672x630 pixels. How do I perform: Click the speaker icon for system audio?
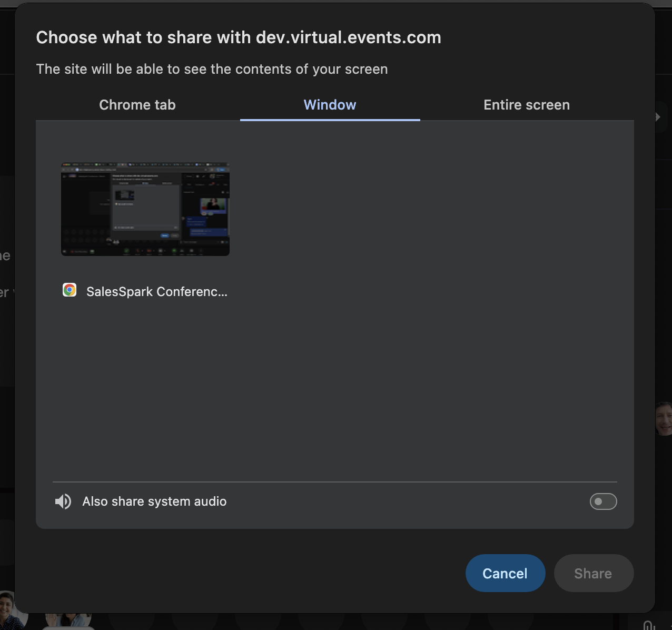pyautogui.click(x=63, y=501)
